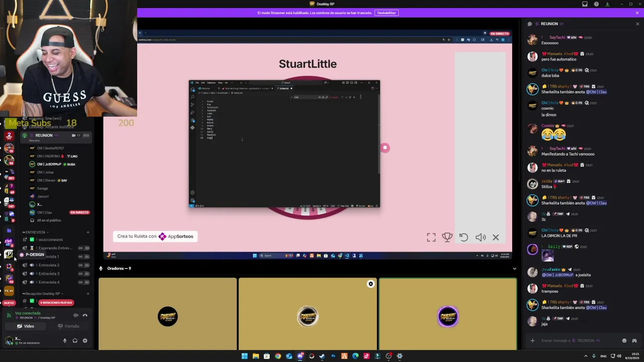Screen dimensions: 644x362
Task: Open Discord inbox icon in title bar
Action: 585,4
